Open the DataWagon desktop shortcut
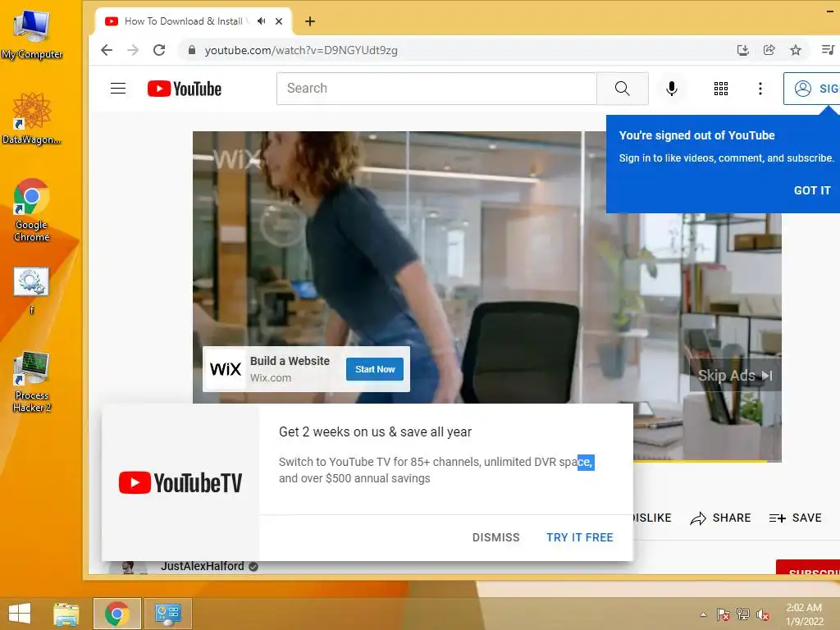 coord(32,118)
